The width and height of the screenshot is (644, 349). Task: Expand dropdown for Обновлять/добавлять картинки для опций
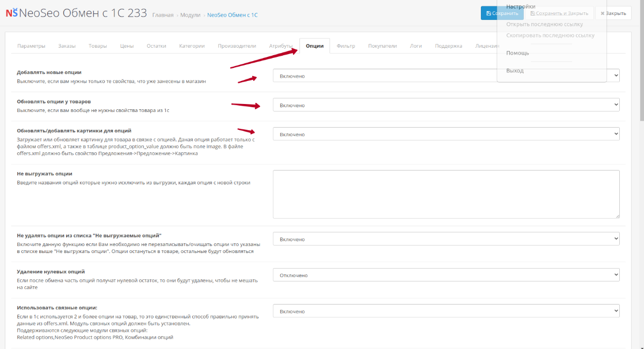(446, 134)
